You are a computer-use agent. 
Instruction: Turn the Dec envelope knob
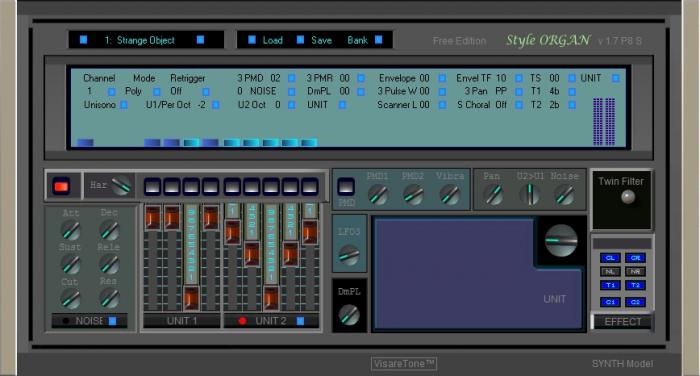pyautogui.click(x=109, y=230)
